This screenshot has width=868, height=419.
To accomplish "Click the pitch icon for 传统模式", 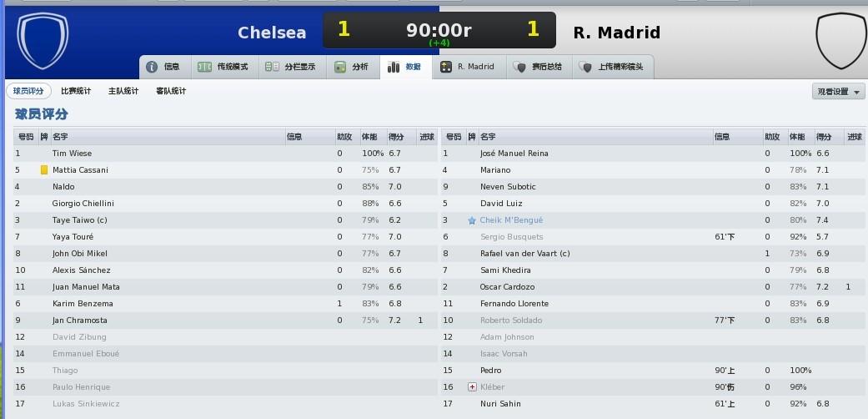I will [204, 67].
